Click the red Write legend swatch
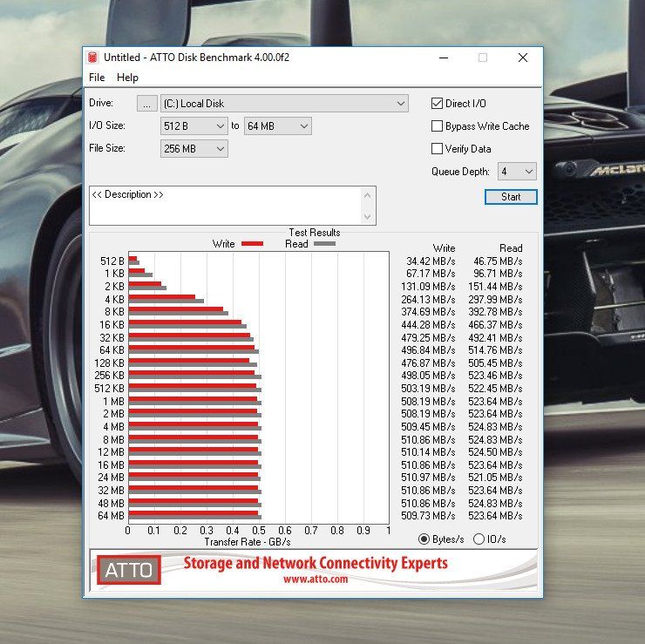The image size is (645, 644). coord(252,244)
